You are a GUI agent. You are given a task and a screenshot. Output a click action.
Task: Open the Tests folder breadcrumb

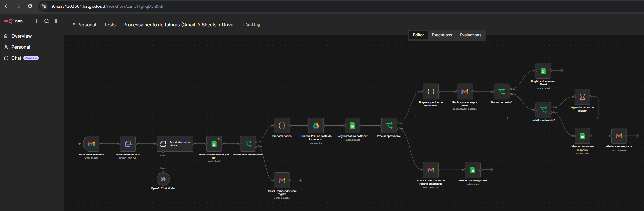point(110,25)
